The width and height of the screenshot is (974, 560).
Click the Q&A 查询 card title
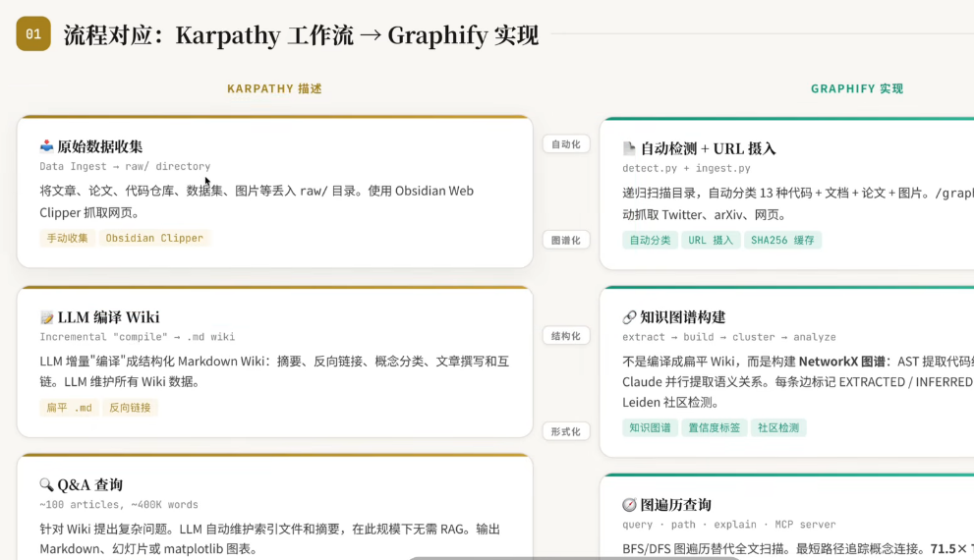pos(90,484)
